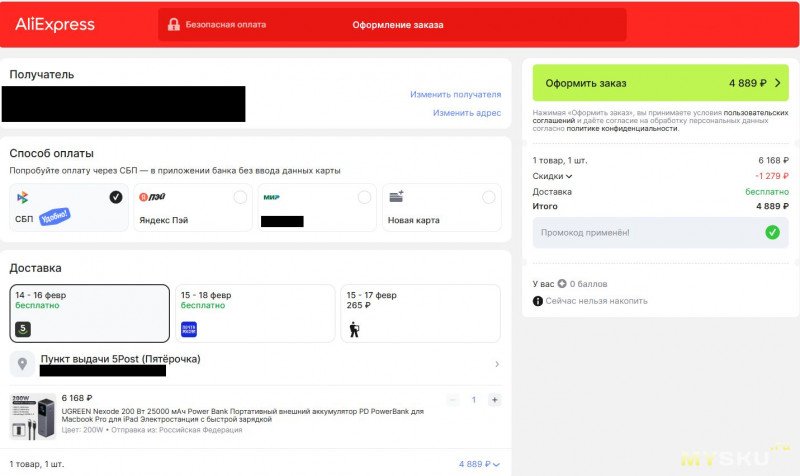Click the 5Post delivery logo icon

coord(24,328)
